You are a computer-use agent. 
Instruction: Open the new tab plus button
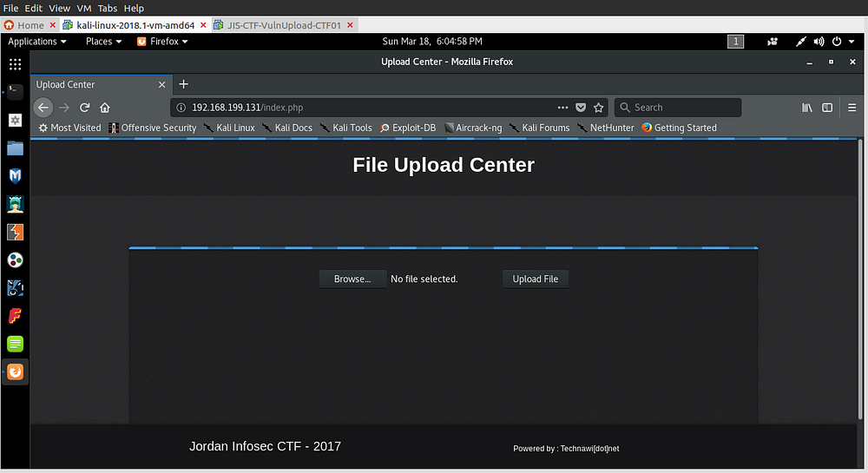point(183,84)
